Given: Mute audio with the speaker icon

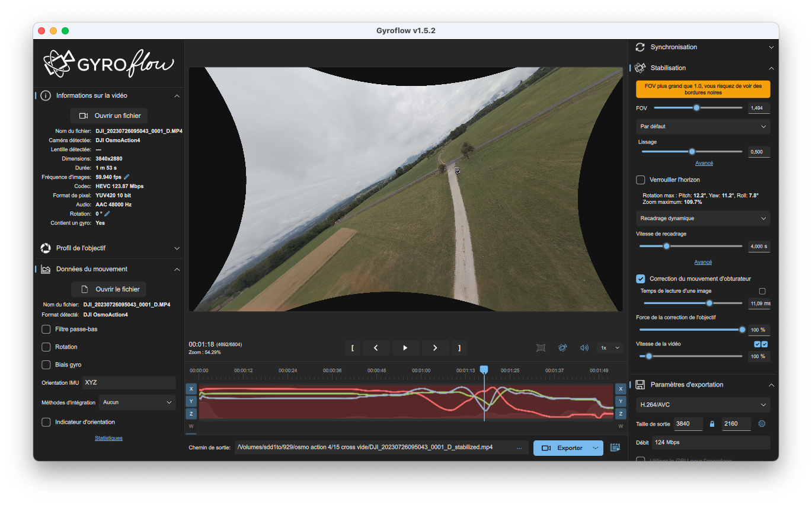Looking at the screenshot, I should 584,348.
